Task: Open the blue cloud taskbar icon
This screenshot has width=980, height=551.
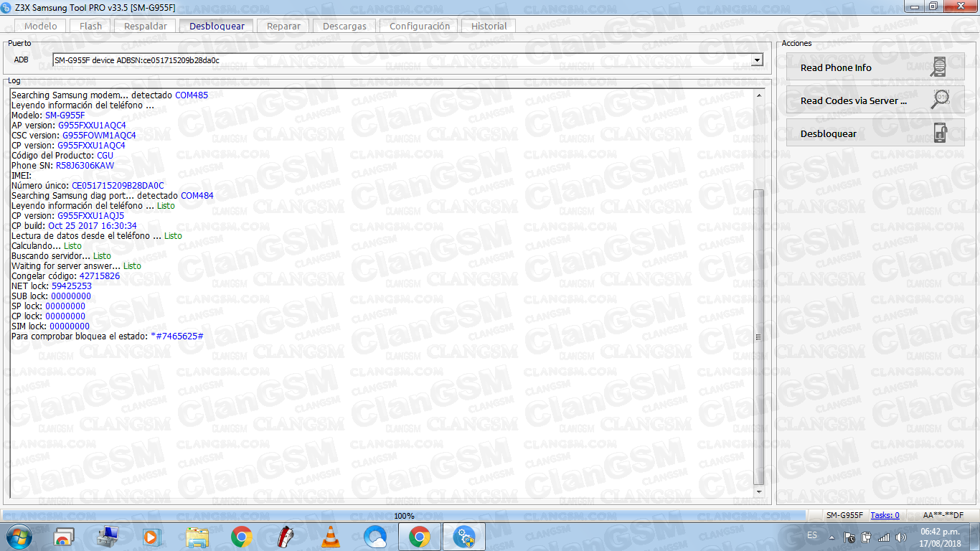Action: [374, 537]
